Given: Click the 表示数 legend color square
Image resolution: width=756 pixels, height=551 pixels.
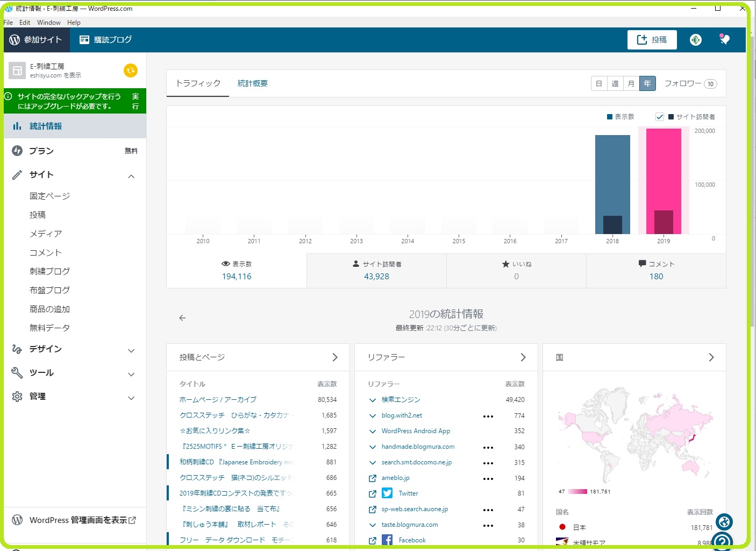Looking at the screenshot, I should pos(610,117).
